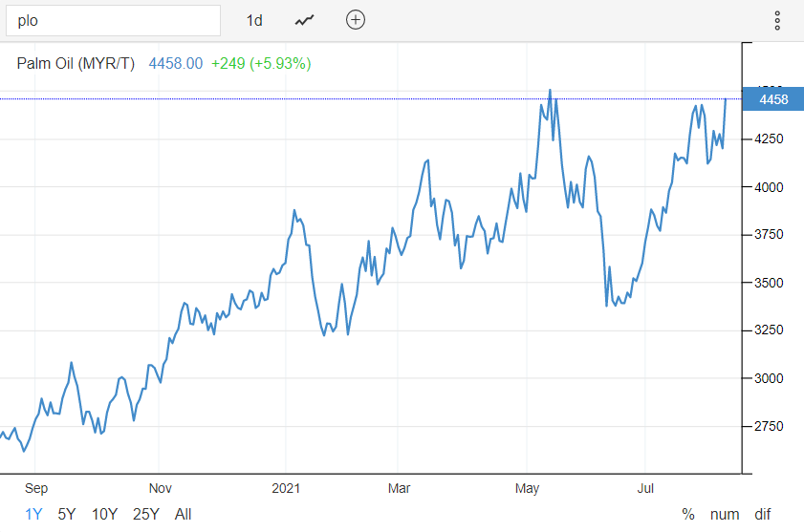The height and width of the screenshot is (532, 804).
Task: Toggle the % percent display mode
Action: [687, 514]
